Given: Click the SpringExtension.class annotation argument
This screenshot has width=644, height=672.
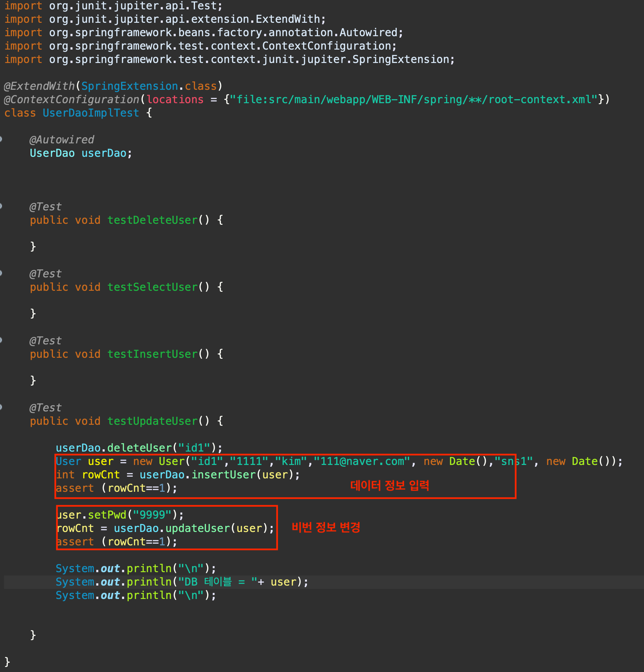Looking at the screenshot, I should (x=149, y=86).
